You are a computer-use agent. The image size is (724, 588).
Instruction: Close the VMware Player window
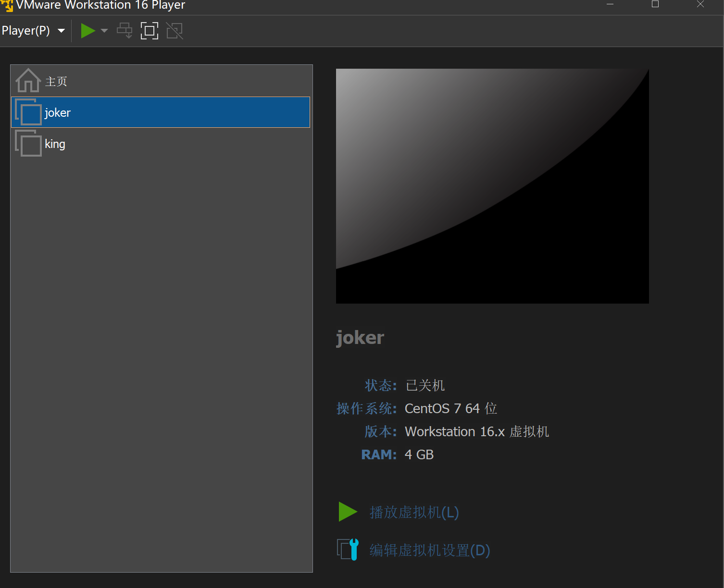tap(700, 4)
